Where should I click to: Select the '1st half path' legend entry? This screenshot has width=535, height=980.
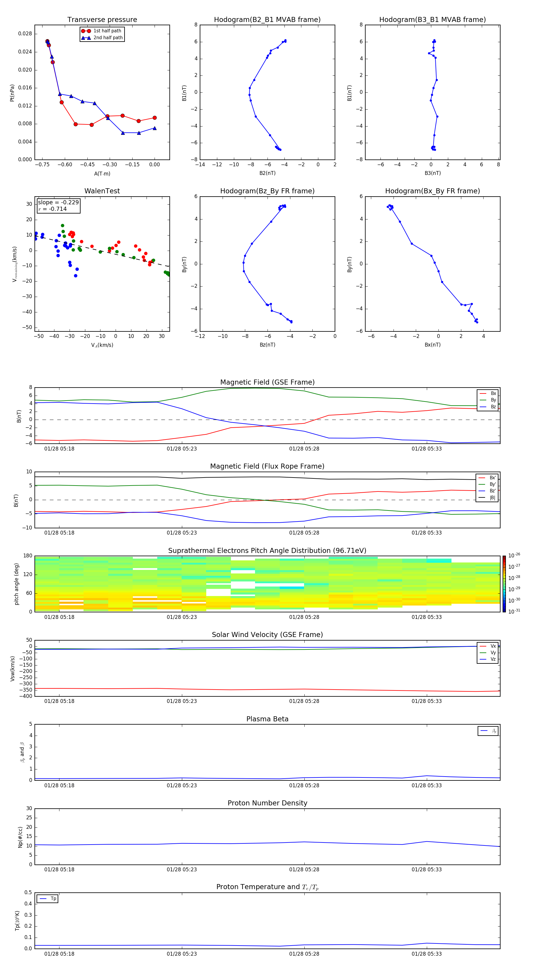[x=102, y=31]
